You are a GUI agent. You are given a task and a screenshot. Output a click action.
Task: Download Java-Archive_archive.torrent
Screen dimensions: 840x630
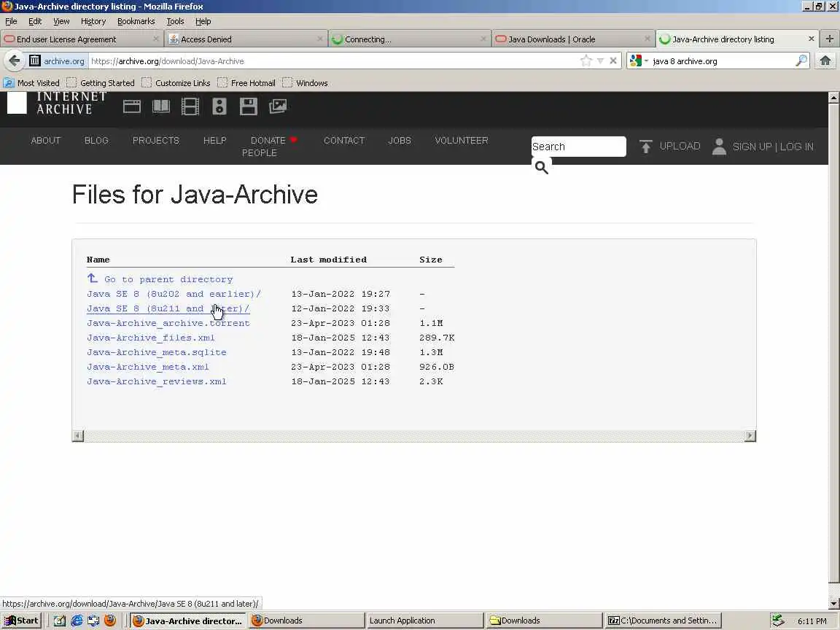pyautogui.click(x=168, y=323)
